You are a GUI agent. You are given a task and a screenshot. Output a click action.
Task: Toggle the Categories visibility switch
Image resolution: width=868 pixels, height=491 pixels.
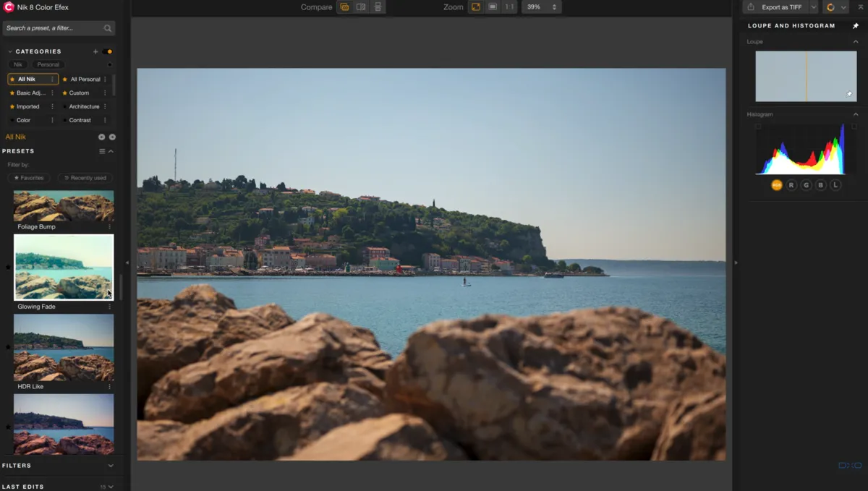pyautogui.click(x=108, y=51)
